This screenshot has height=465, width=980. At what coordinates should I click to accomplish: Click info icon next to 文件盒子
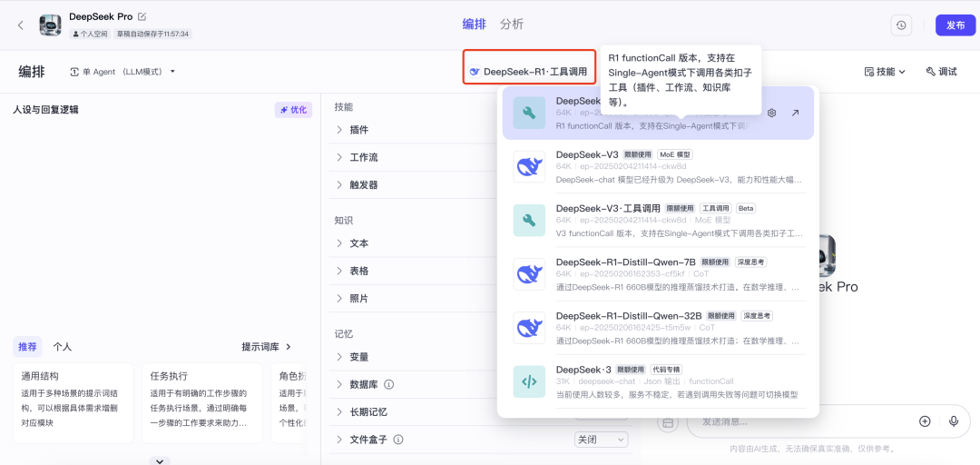pos(398,440)
